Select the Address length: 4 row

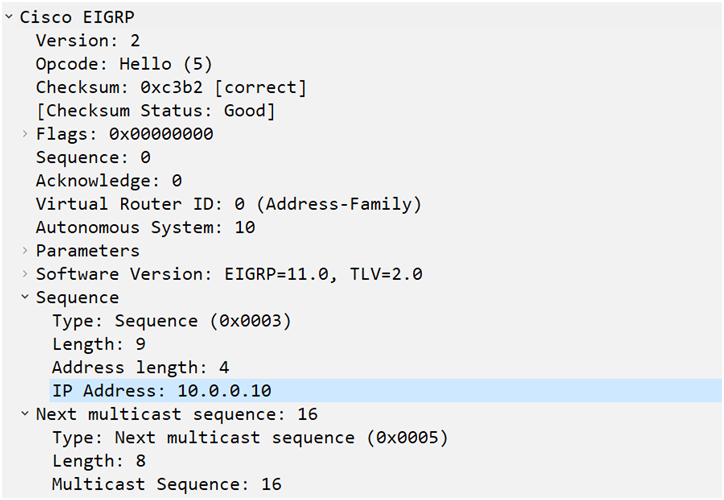(140, 367)
